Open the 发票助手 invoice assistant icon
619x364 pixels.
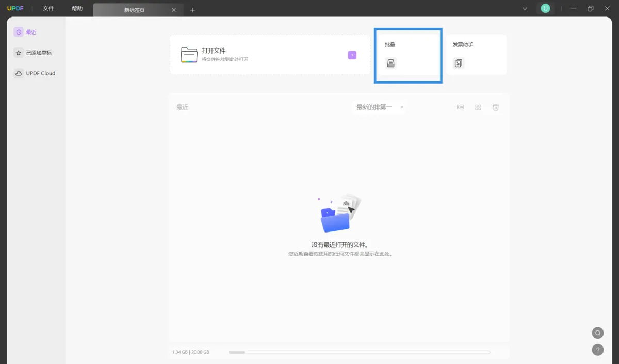coord(459,63)
